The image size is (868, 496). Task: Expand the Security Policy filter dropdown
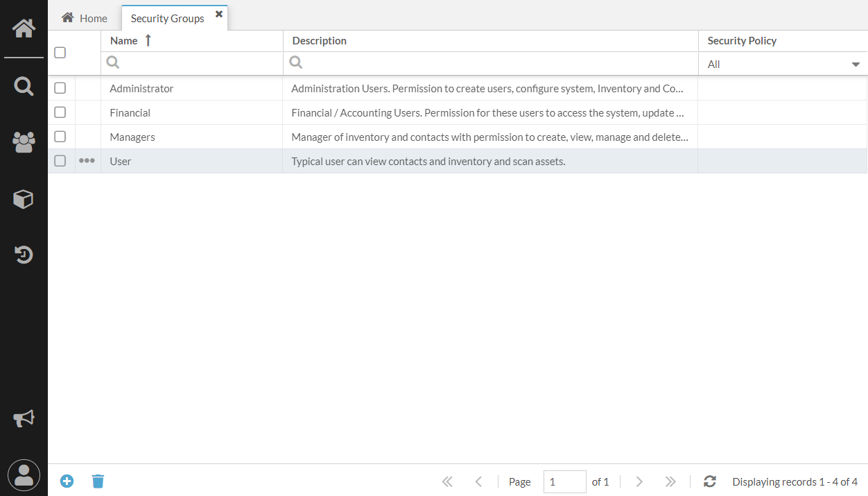coord(783,64)
